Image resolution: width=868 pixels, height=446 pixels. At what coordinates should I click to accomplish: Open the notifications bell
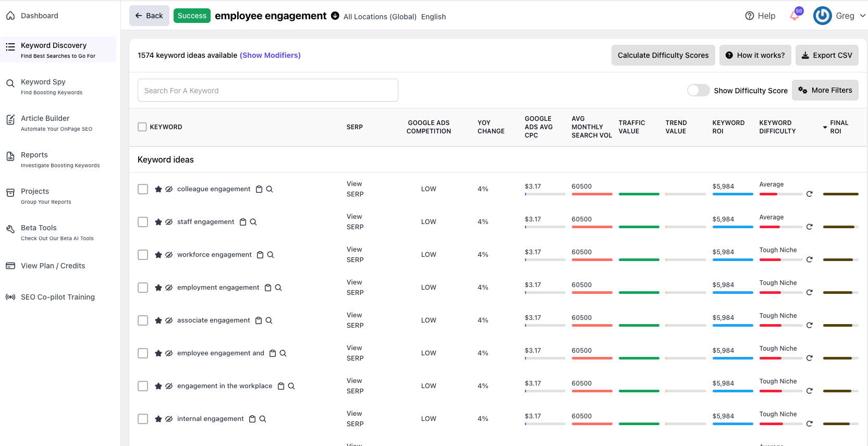point(794,16)
